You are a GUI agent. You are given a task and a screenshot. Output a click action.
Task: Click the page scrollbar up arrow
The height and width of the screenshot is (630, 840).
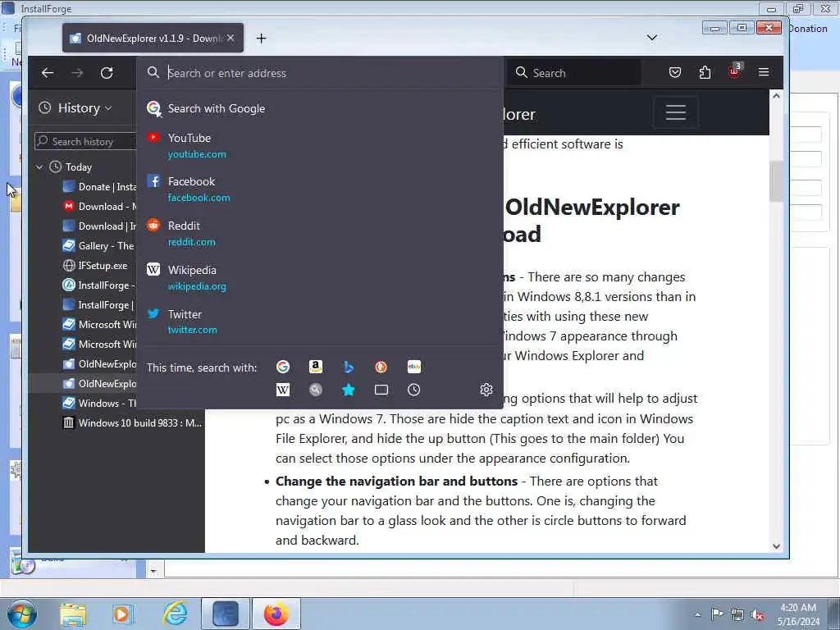click(776, 96)
